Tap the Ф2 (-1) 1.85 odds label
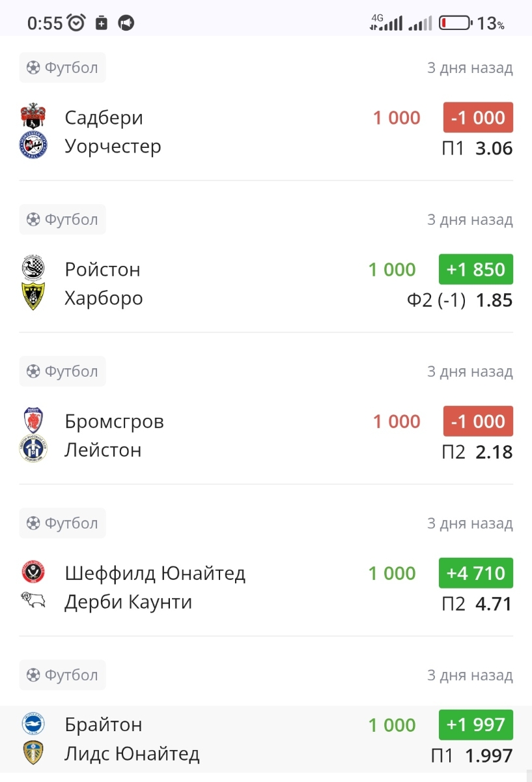 pos(459,300)
